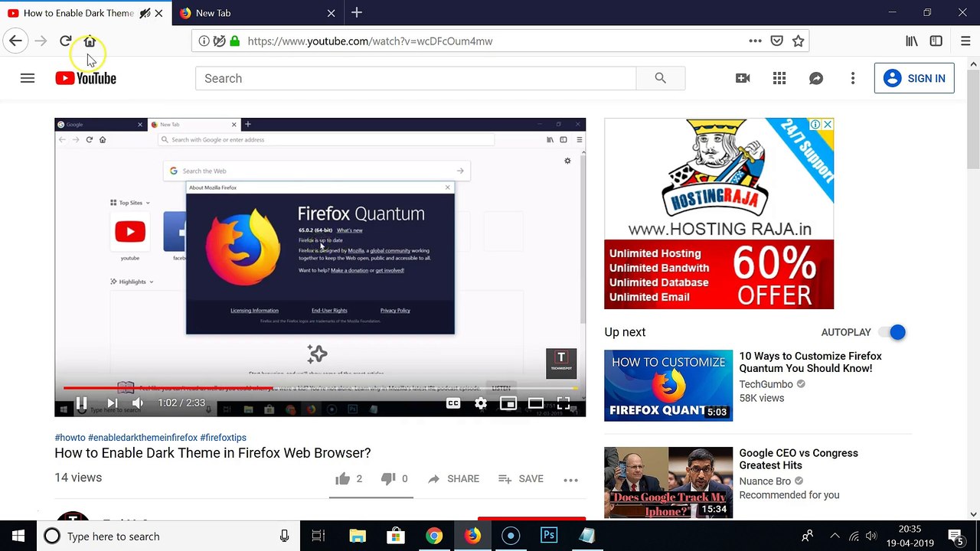980x551 pixels.
Task: Open Microsoft Store from the taskbar
Action: click(x=396, y=536)
